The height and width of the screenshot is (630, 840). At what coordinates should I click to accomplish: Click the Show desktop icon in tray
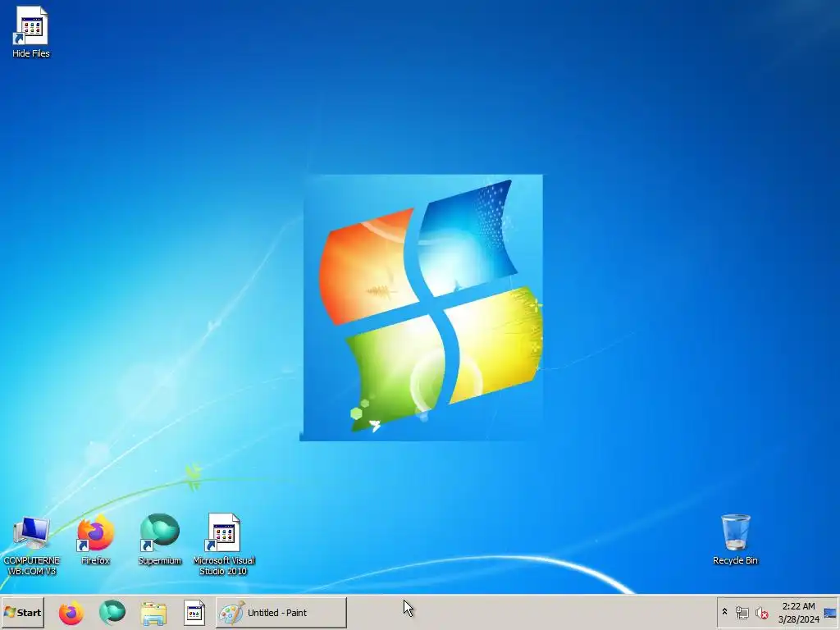(x=830, y=613)
